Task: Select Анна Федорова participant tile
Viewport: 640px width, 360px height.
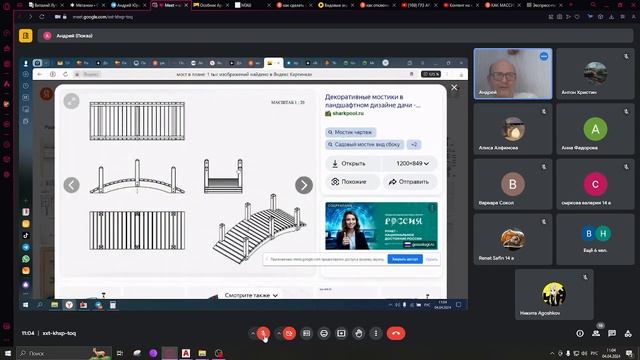Action: [x=596, y=129]
